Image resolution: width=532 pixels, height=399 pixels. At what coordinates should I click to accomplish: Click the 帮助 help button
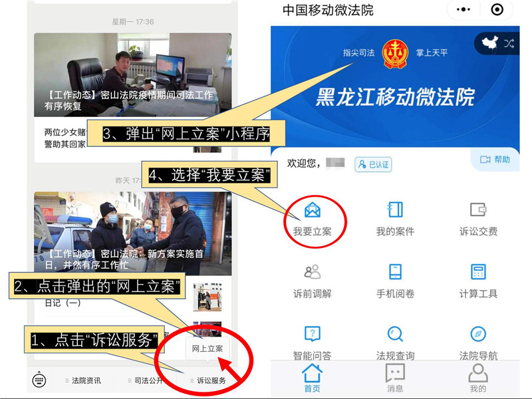495,160
